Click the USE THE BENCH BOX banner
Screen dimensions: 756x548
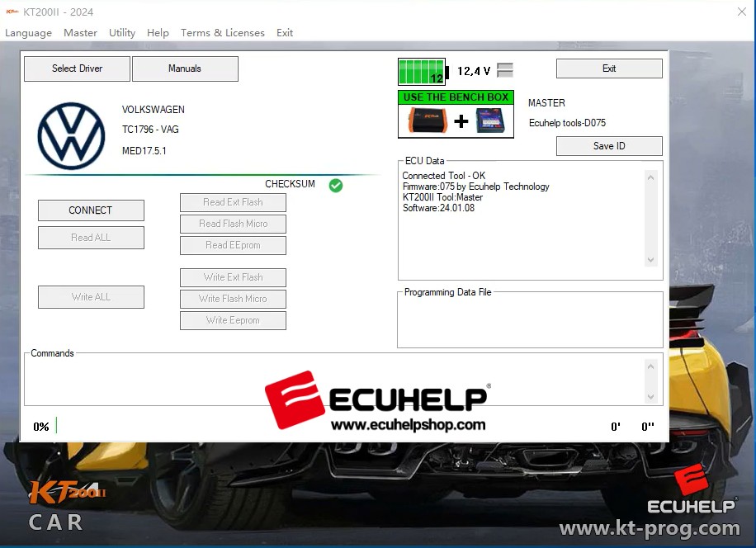pos(456,97)
